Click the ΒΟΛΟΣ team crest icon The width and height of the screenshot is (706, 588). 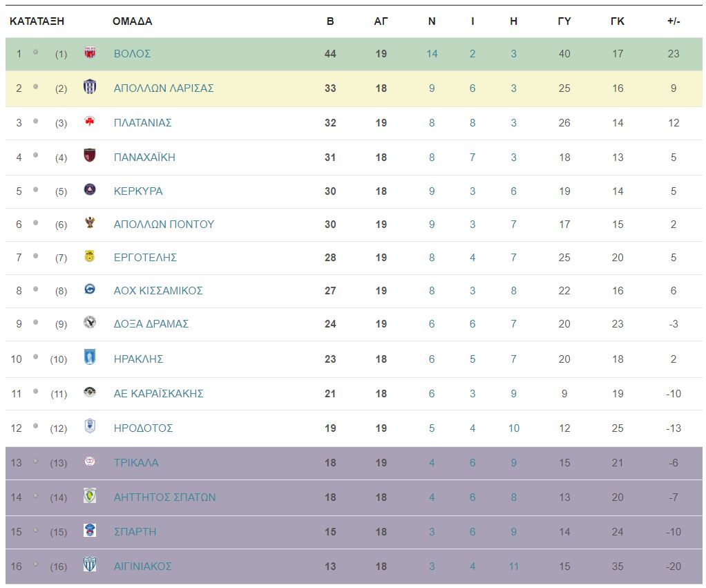pos(90,53)
